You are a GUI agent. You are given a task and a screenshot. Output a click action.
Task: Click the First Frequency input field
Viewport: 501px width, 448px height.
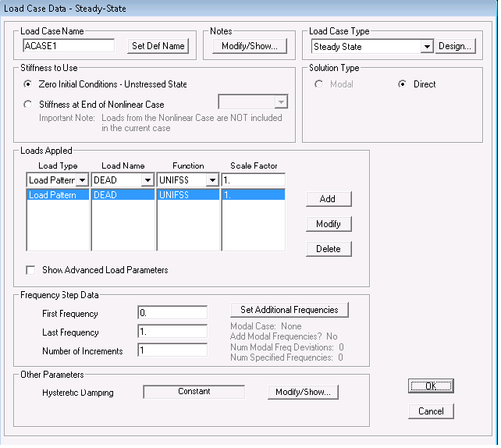point(172,314)
